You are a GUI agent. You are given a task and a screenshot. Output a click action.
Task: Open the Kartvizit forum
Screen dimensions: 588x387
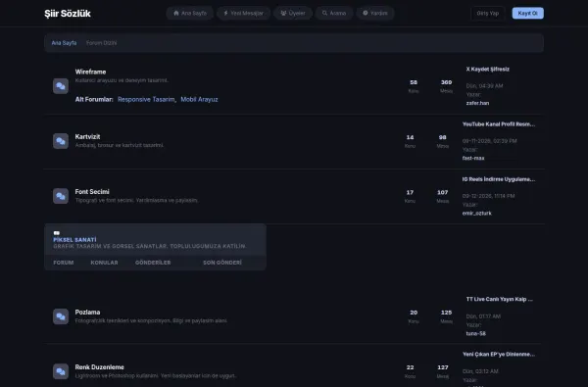87,137
